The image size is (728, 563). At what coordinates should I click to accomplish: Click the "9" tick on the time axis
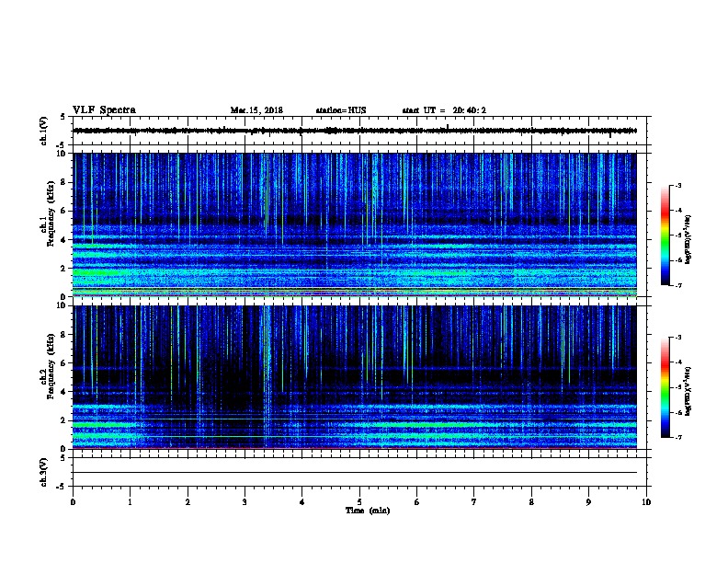coord(588,501)
